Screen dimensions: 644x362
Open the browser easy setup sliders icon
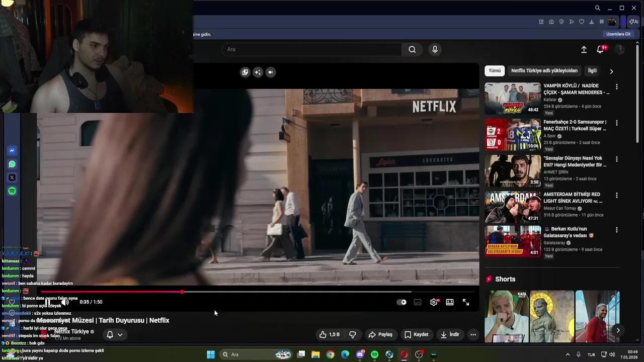coord(602,22)
